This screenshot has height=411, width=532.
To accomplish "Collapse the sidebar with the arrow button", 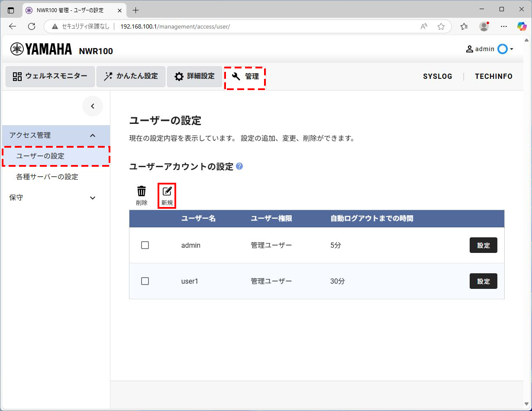I will coord(93,106).
